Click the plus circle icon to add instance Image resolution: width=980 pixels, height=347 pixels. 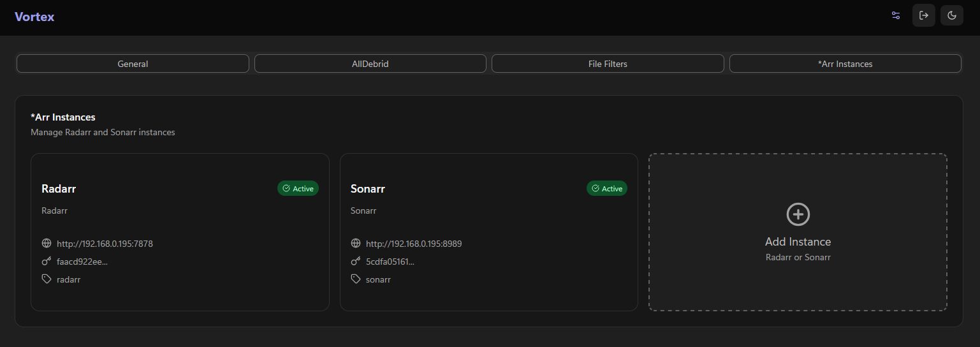798,214
